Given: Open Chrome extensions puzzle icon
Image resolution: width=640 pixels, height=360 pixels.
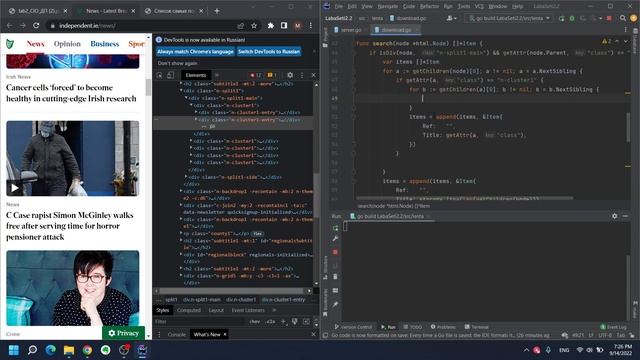Looking at the screenshot, I should tap(270, 26).
